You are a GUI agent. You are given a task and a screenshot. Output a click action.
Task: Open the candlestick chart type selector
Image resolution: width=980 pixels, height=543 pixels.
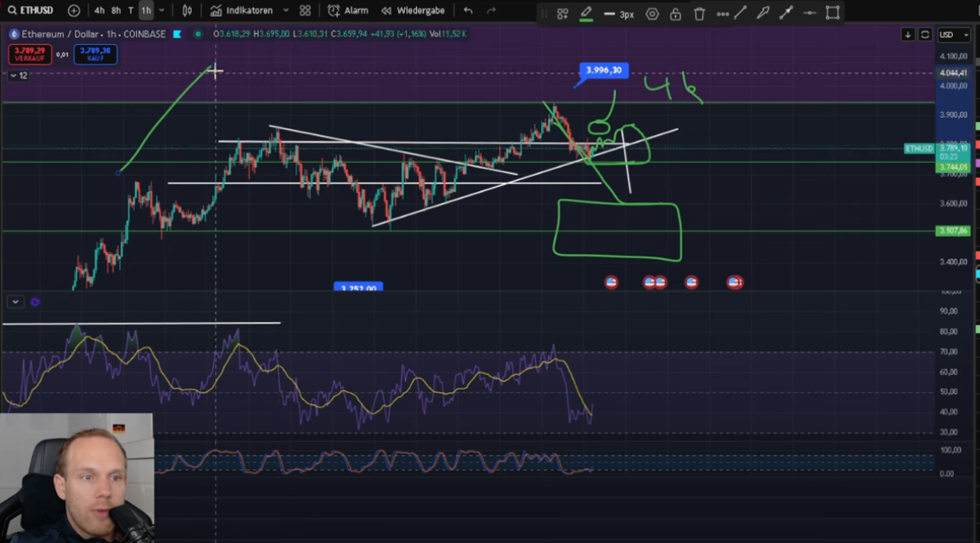187,11
